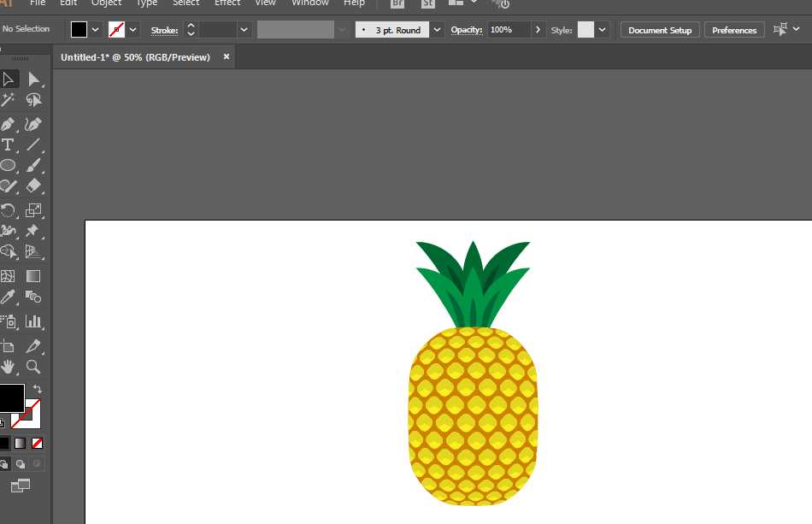Switch to the Untitled-1 document tab
This screenshot has height=524, width=812.
tap(136, 57)
